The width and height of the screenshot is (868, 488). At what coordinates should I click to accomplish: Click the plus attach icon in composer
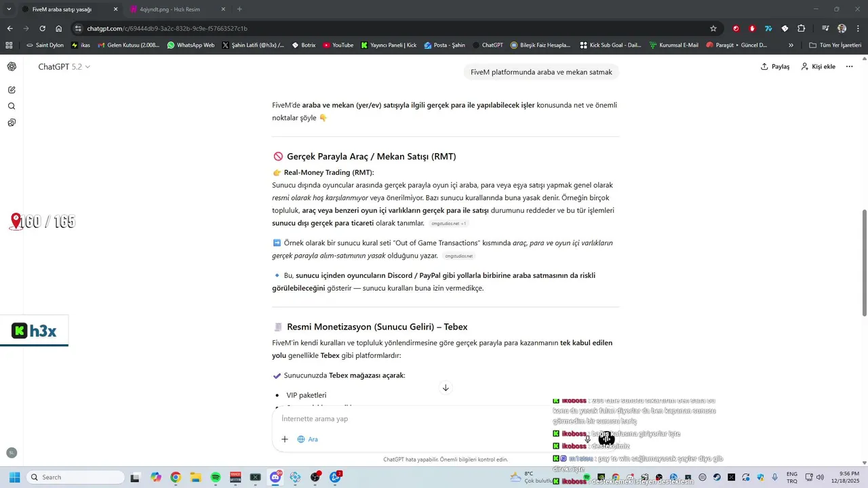coord(285,439)
